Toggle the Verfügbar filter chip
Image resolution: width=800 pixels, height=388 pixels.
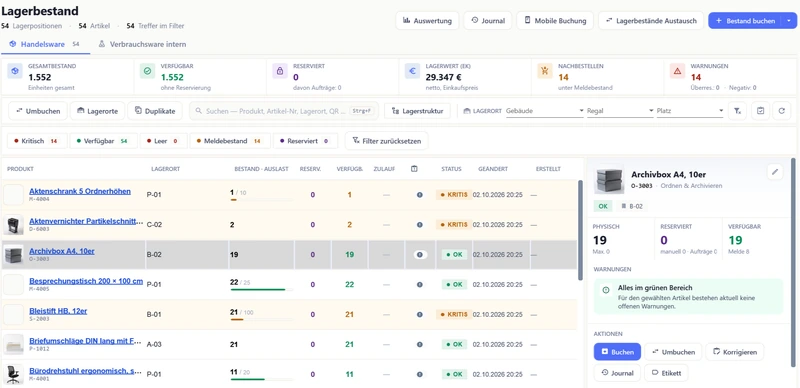coord(104,141)
